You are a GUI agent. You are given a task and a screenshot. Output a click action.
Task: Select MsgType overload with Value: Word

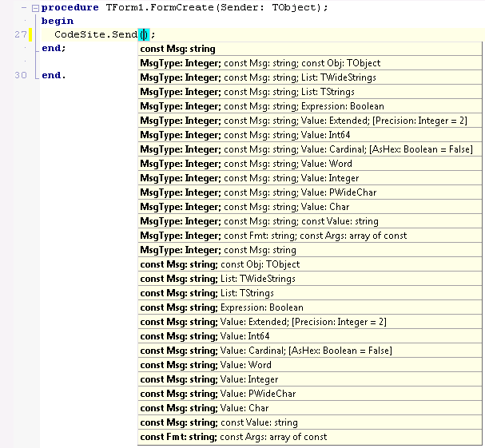point(310,164)
